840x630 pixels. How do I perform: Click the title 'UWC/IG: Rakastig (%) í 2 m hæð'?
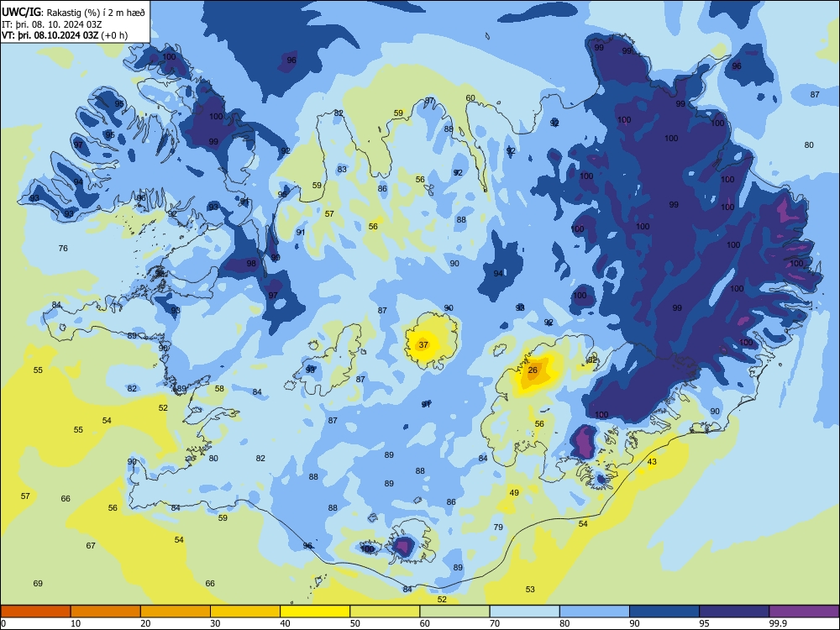[73, 13]
